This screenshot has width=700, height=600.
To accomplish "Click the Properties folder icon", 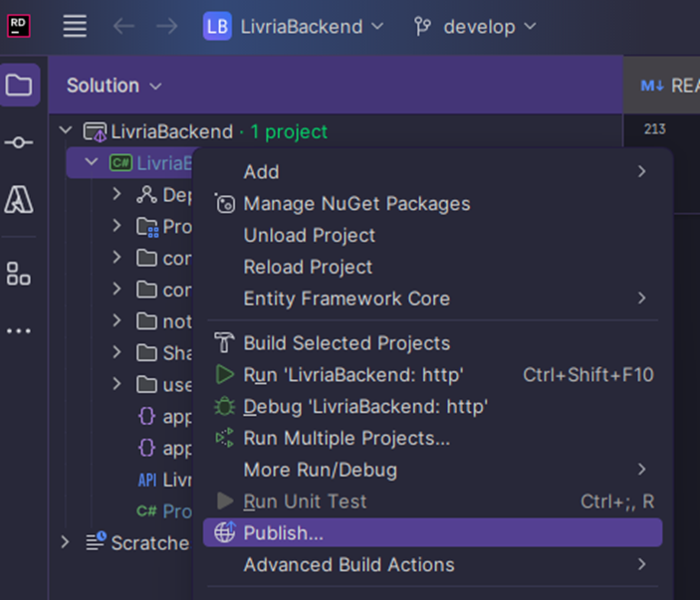I will click(147, 227).
